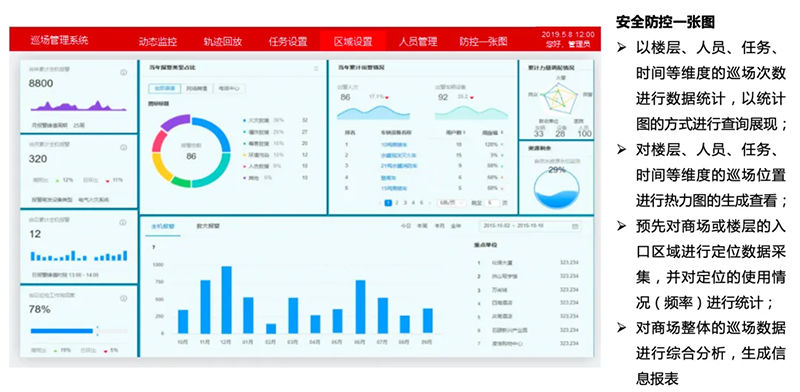Screen dimensions: 800x392
Task: Click teal legend entry with value 27
Action: (276, 132)
